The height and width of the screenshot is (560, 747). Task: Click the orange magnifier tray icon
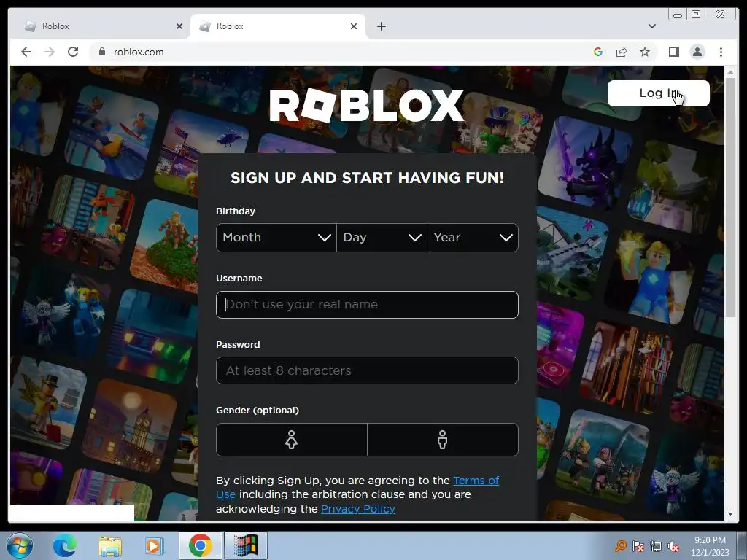point(621,546)
